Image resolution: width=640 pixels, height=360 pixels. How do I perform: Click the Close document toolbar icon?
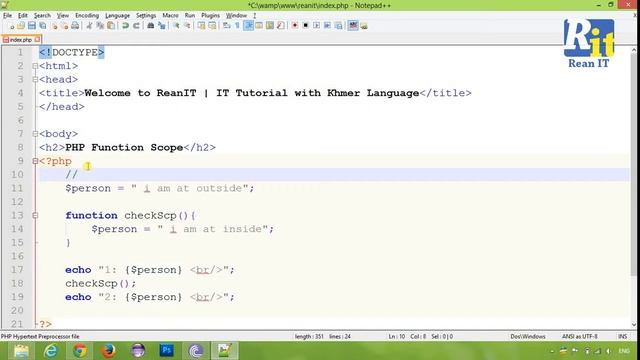pyautogui.click(x=54, y=26)
